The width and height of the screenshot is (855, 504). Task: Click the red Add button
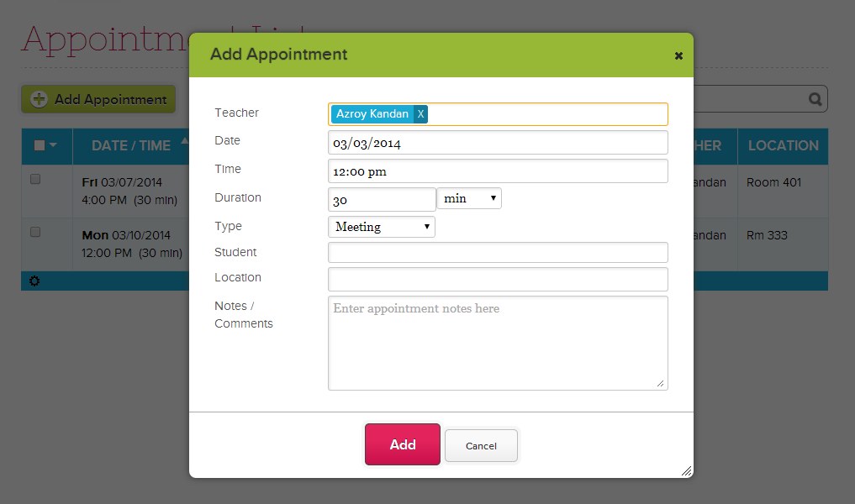point(402,444)
